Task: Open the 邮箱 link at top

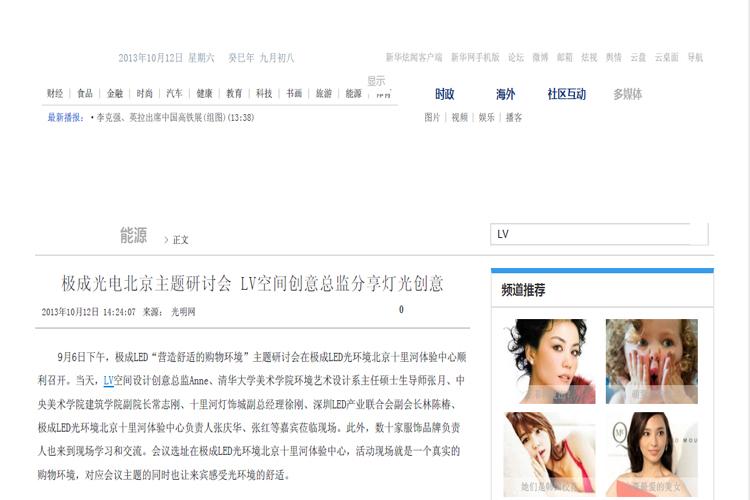Action: (x=565, y=57)
